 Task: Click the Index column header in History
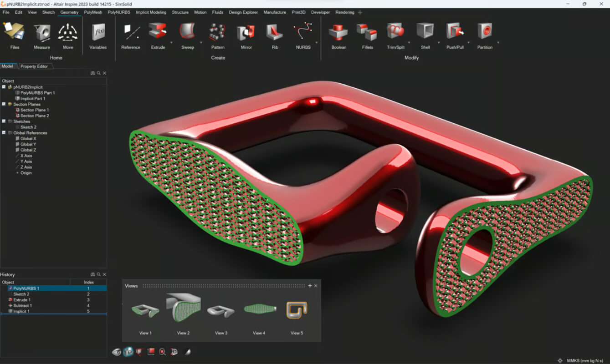point(88,283)
